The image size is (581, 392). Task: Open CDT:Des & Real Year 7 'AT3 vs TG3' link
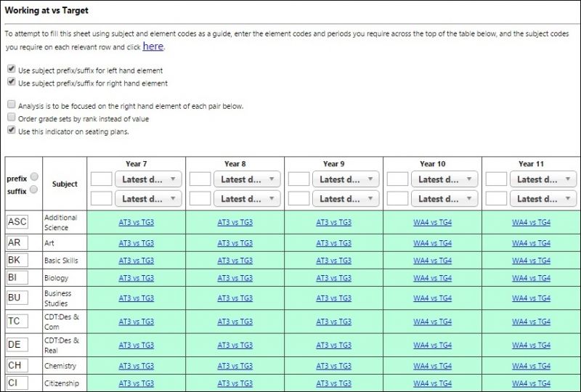[137, 345]
